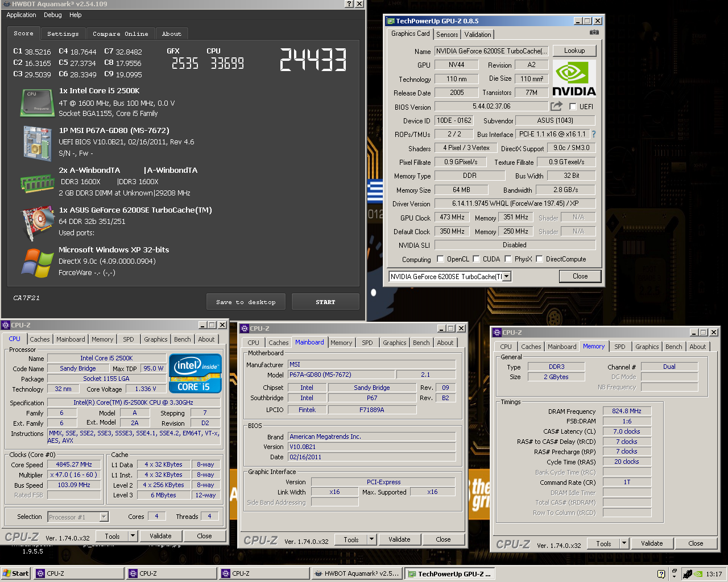728x582 pixels.
Task: Switch to the Sensors tab in GPU-Z
Action: point(447,35)
